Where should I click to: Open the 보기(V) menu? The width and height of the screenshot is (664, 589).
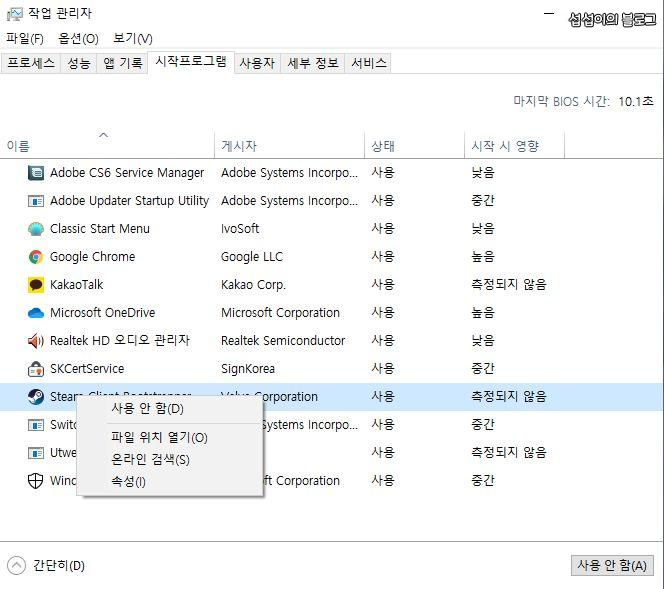(133, 39)
